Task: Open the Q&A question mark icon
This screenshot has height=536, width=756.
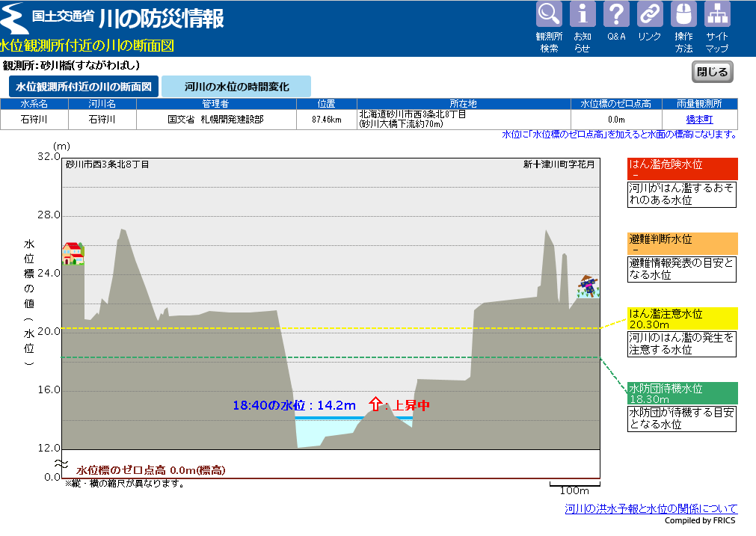Action: click(616, 14)
